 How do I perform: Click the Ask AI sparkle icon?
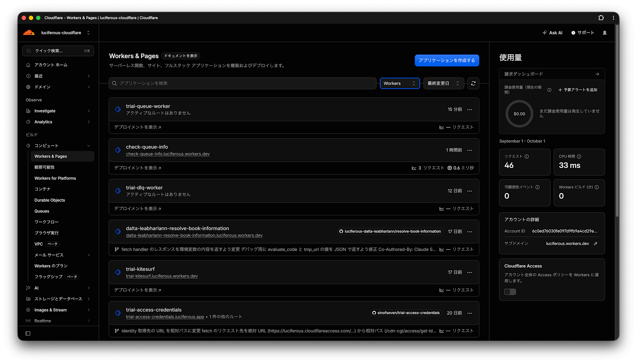pyautogui.click(x=545, y=33)
